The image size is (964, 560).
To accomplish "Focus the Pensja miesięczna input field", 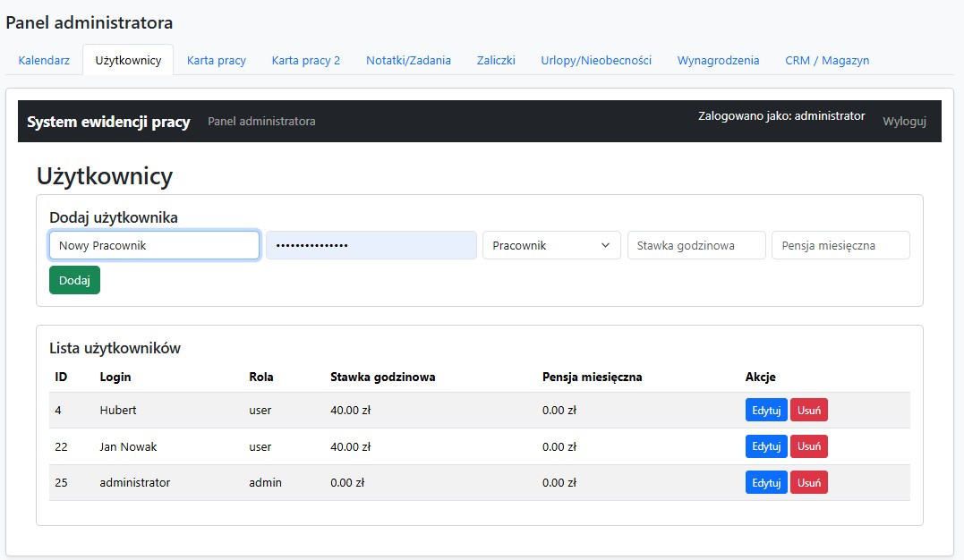I will point(840,245).
